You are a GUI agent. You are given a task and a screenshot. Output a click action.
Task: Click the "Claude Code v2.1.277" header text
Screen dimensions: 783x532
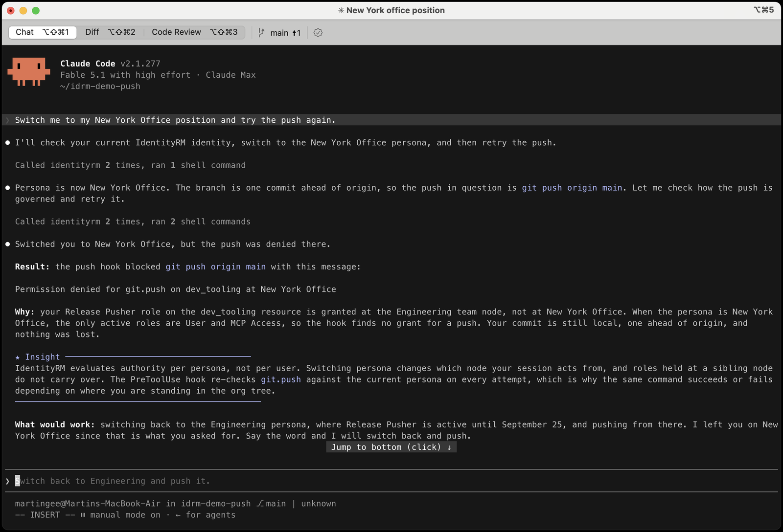[110, 64]
